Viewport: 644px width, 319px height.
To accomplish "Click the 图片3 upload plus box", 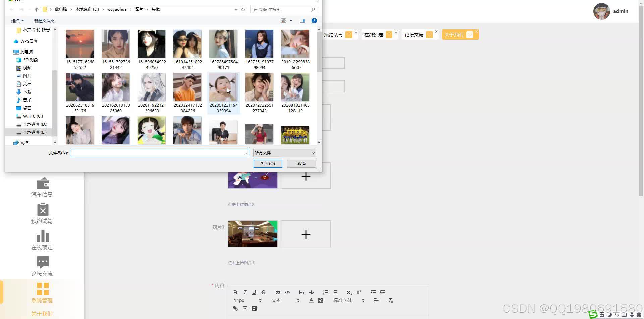I will click(306, 234).
